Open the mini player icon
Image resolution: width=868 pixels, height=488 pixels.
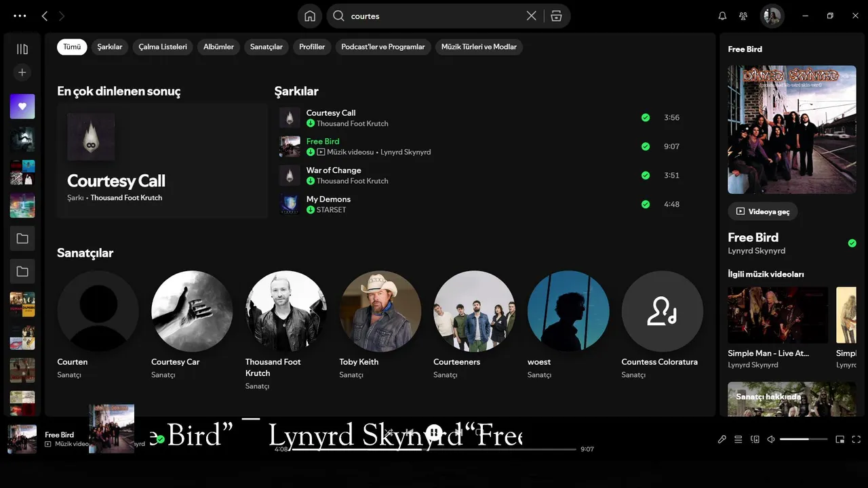click(840, 439)
